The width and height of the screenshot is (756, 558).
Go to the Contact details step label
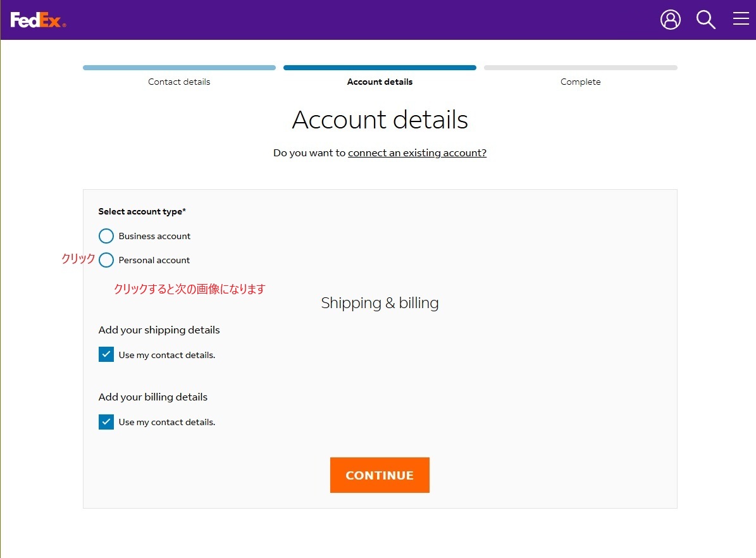(x=179, y=82)
